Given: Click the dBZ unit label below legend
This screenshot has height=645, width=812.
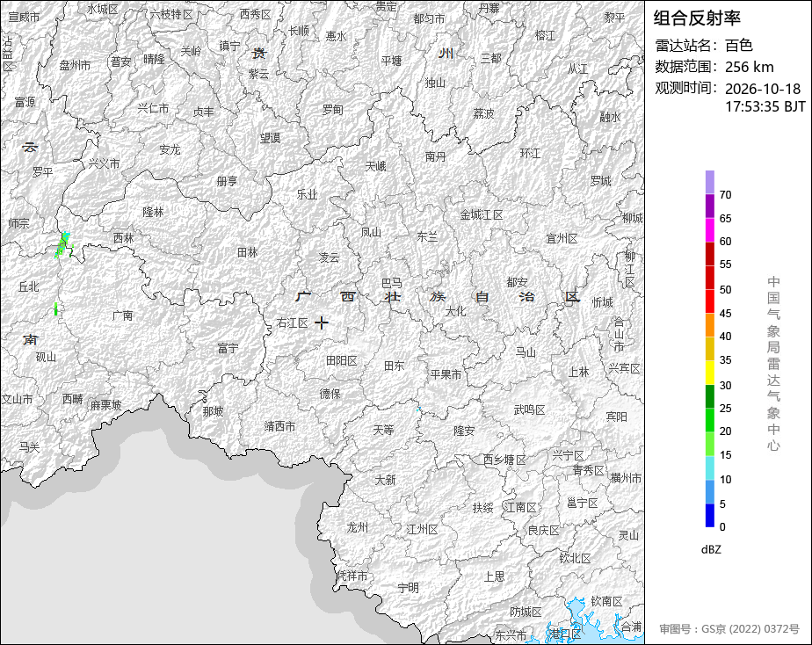Looking at the screenshot, I should pyautogui.click(x=711, y=550).
